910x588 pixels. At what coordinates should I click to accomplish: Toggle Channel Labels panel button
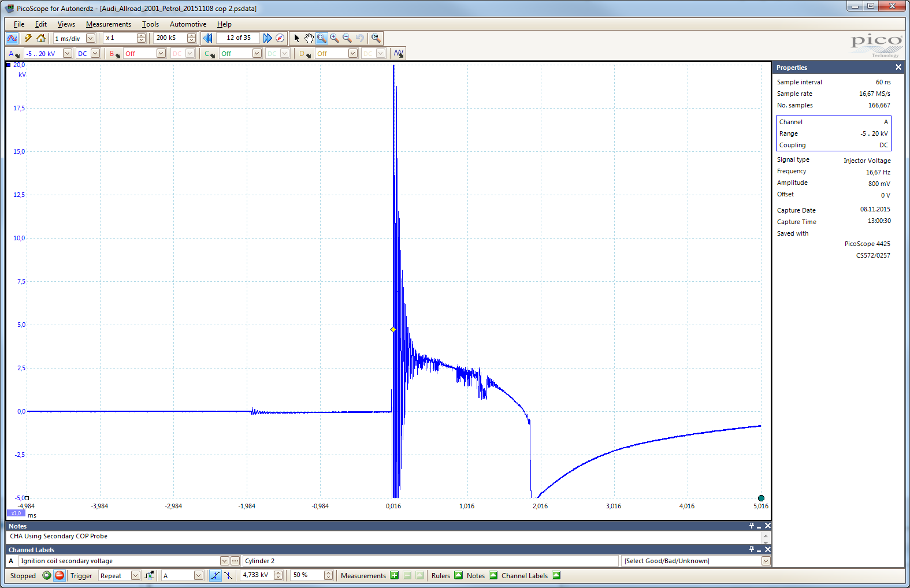pyautogui.click(x=556, y=575)
